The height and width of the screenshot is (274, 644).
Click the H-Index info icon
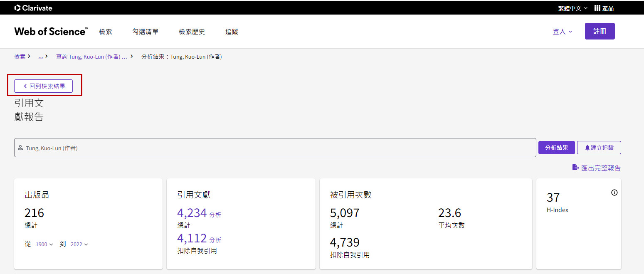tap(614, 193)
